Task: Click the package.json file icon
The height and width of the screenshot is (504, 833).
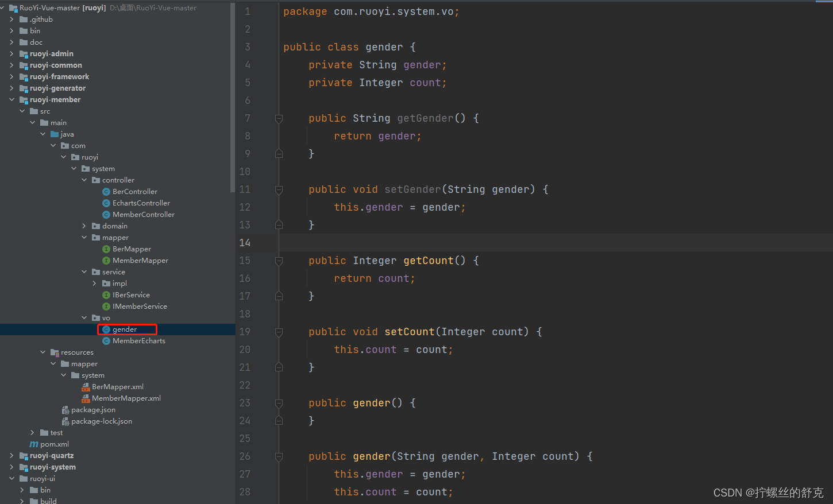Action: (65, 410)
